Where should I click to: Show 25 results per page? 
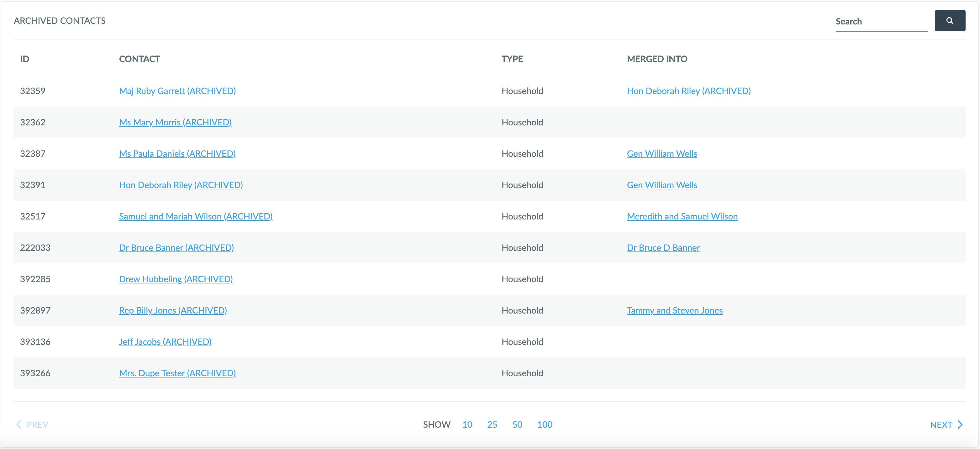pos(492,425)
